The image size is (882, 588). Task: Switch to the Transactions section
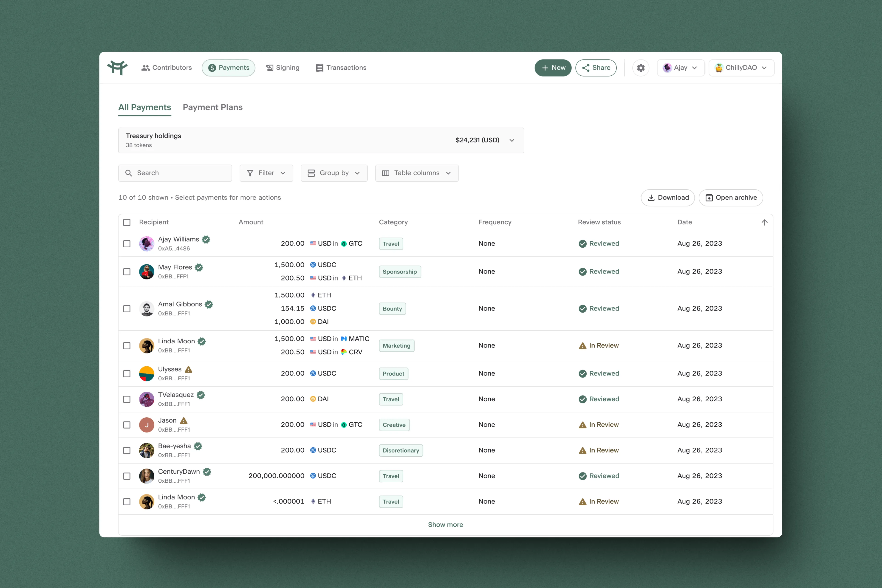tap(341, 68)
